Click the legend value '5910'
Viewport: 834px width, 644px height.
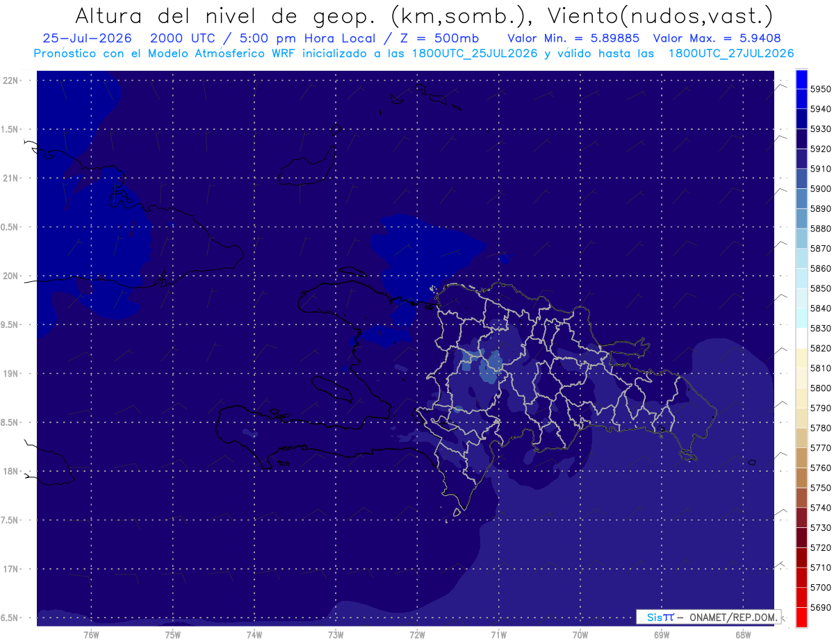821,169
